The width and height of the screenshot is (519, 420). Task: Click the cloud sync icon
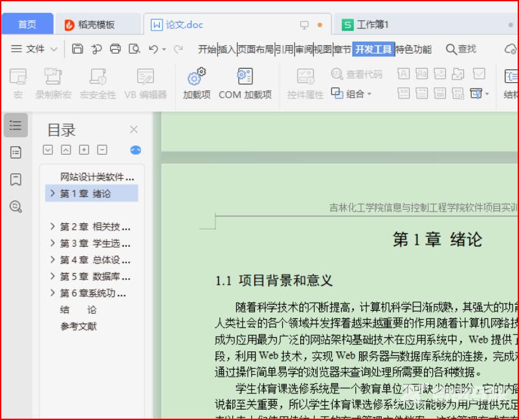[x=511, y=49]
